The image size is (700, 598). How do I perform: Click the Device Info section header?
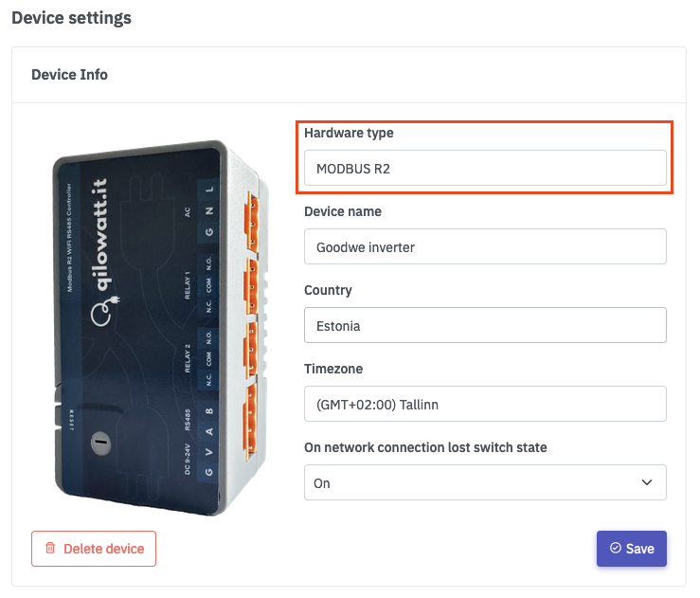(70, 74)
